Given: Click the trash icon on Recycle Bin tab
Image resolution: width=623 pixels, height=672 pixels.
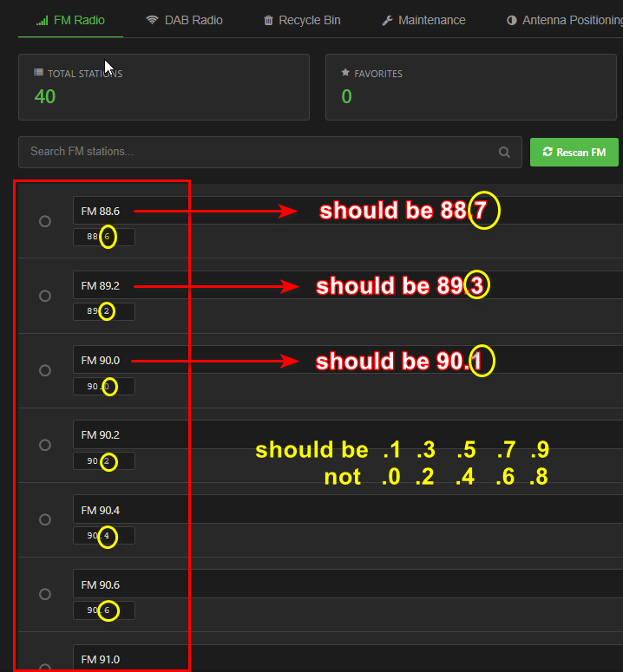Looking at the screenshot, I should coord(268,20).
